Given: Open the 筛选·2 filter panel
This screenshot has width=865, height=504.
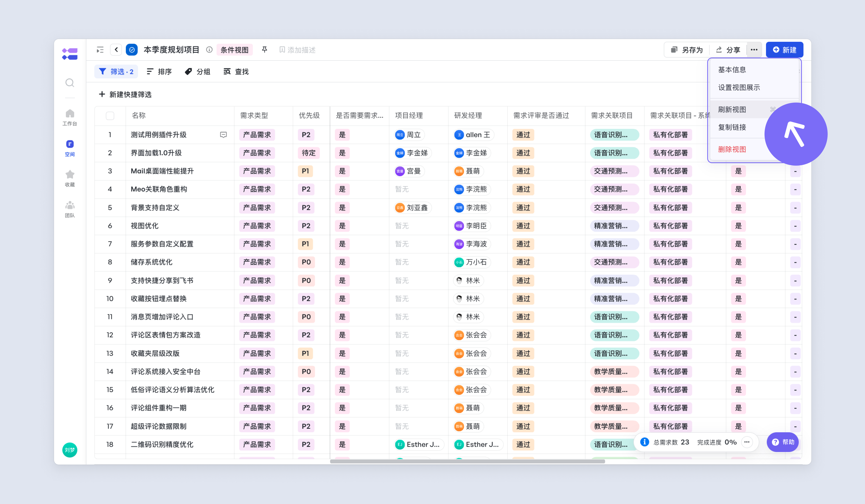Looking at the screenshot, I should [116, 71].
